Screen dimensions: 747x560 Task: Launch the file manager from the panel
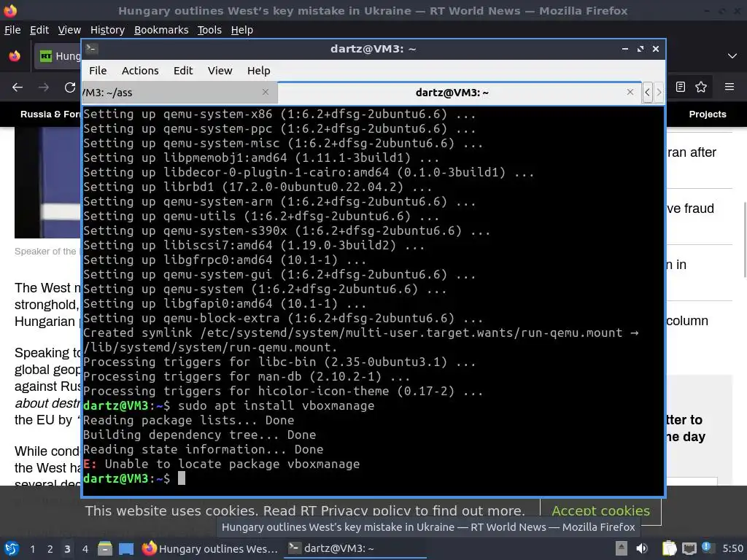pyautogui.click(x=105, y=548)
